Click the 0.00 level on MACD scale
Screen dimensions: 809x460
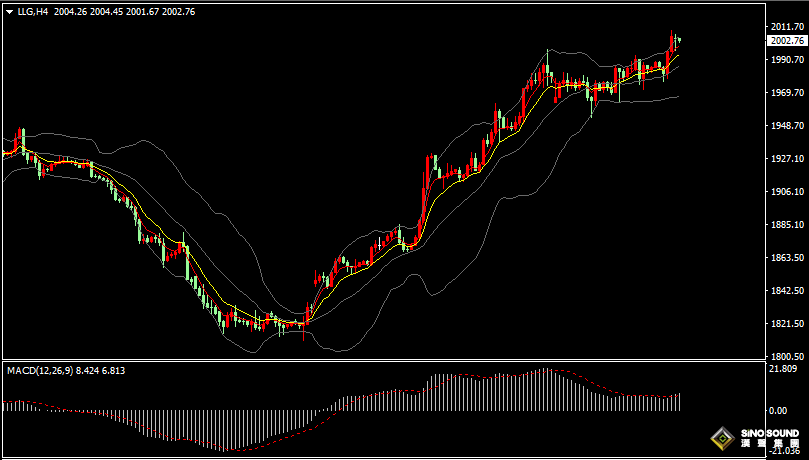(x=778, y=410)
